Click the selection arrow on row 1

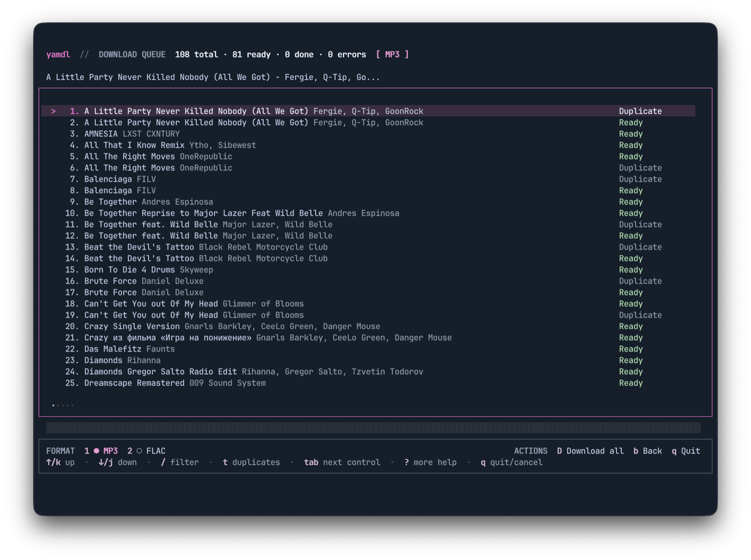coord(54,111)
